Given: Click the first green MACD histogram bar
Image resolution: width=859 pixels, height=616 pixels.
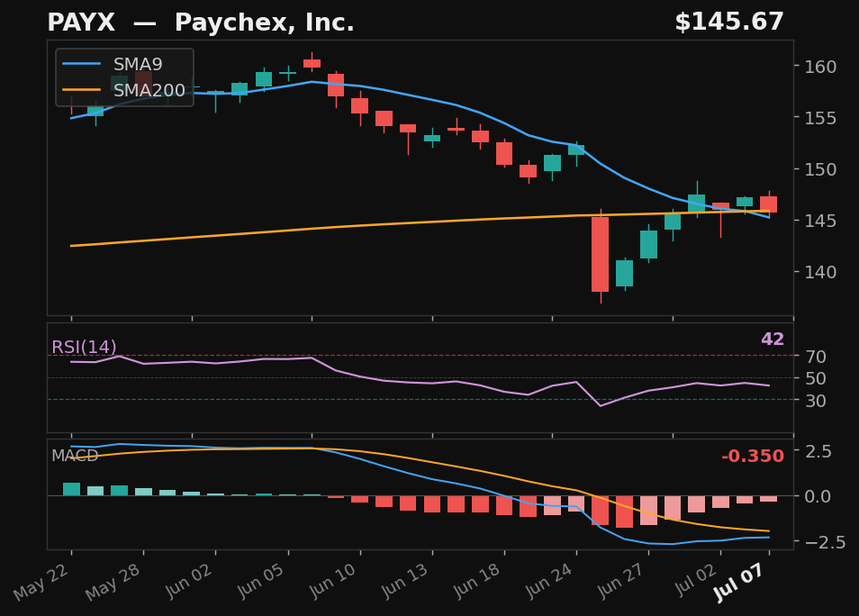Looking at the screenshot, I should coord(71,489).
